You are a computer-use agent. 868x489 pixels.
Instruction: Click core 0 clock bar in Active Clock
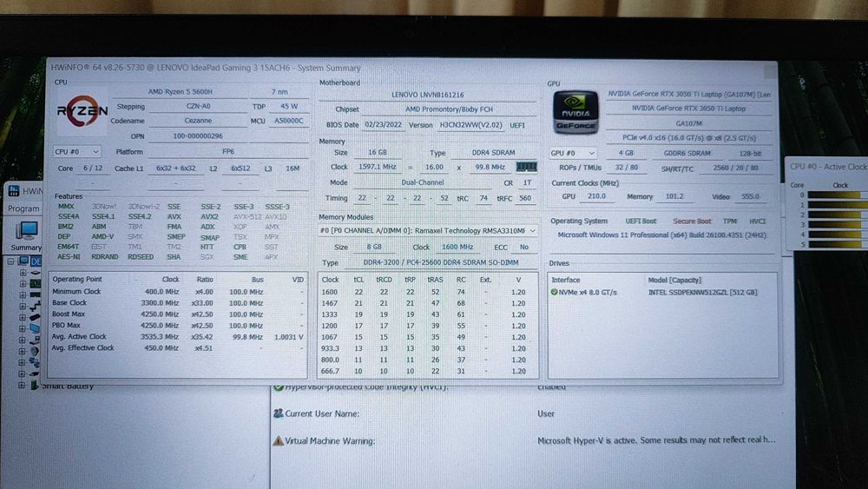pos(837,195)
